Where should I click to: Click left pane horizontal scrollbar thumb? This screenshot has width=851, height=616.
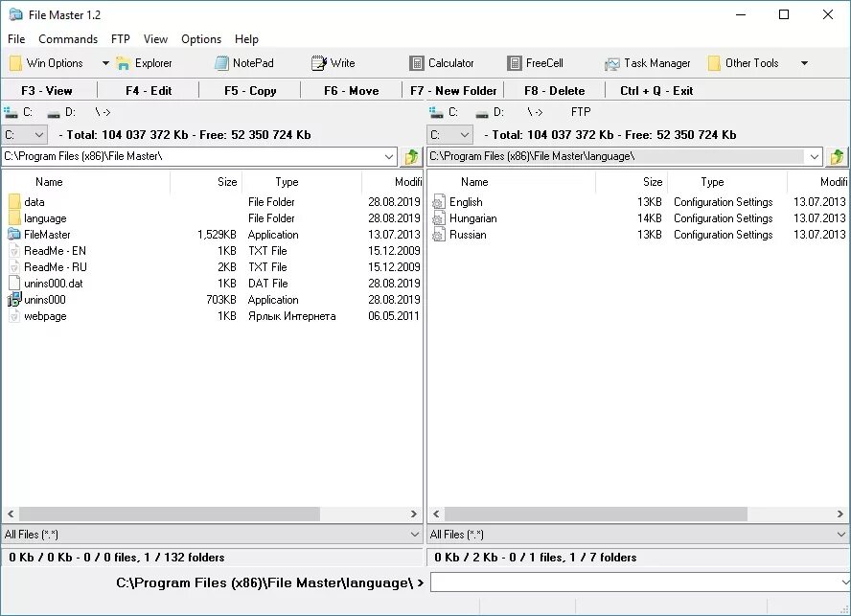click(170, 513)
